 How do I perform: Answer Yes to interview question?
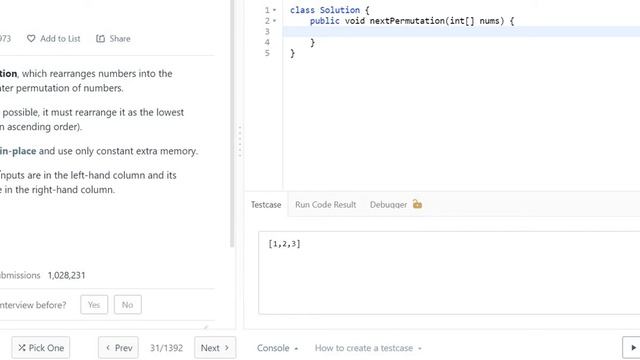point(94,304)
